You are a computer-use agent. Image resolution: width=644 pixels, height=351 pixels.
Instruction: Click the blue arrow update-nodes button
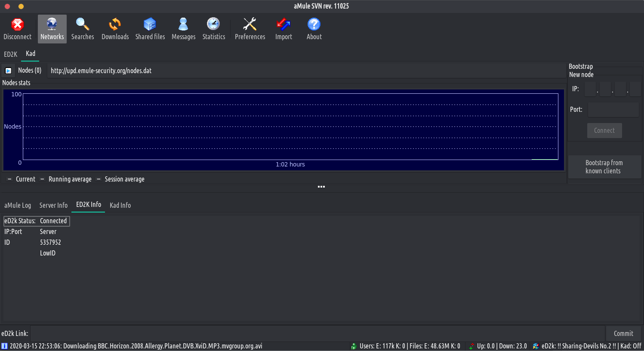pyautogui.click(x=8, y=71)
